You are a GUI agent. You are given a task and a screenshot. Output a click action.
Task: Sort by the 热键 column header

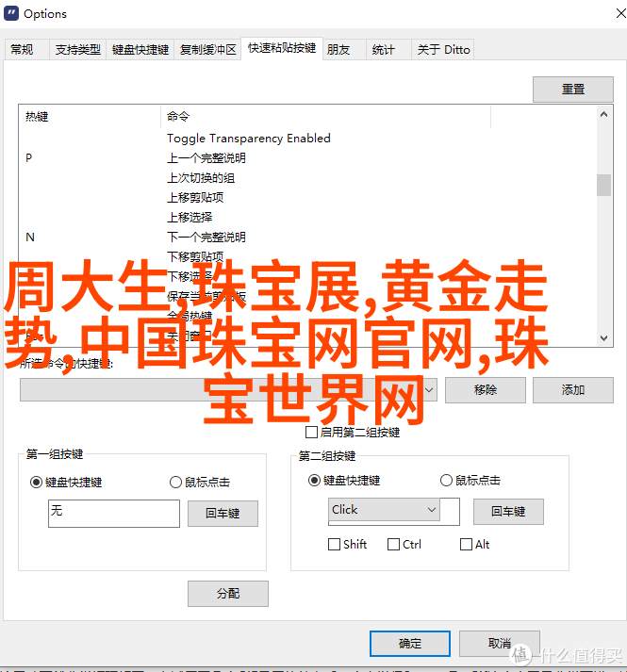(90, 117)
